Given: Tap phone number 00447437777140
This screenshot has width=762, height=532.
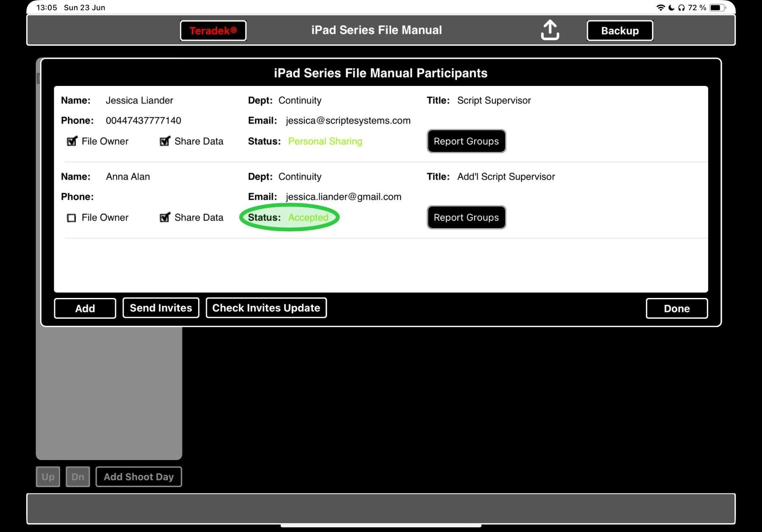Looking at the screenshot, I should [144, 121].
